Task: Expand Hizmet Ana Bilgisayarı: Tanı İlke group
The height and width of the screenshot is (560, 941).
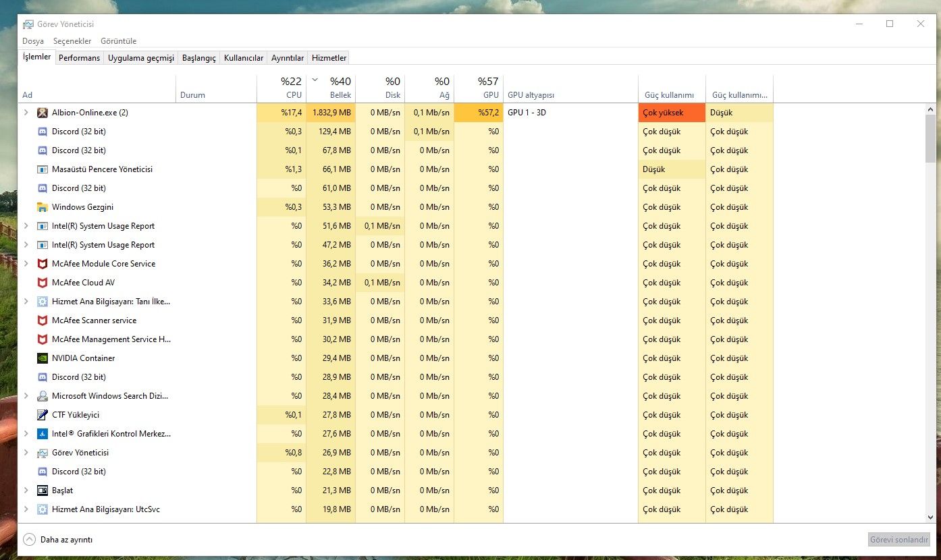Action: pos(26,302)
